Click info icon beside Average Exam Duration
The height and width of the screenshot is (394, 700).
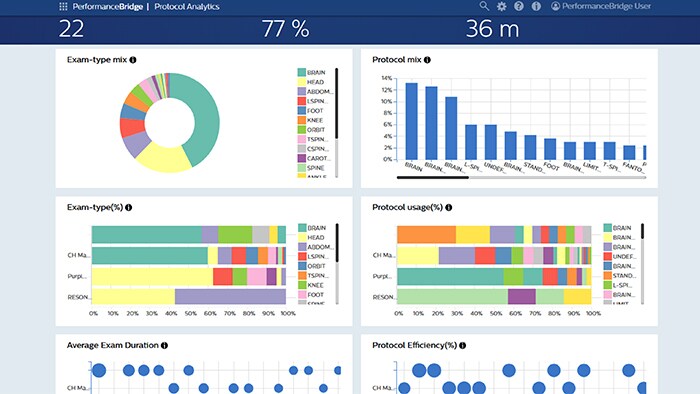click(x=164, y=345)
